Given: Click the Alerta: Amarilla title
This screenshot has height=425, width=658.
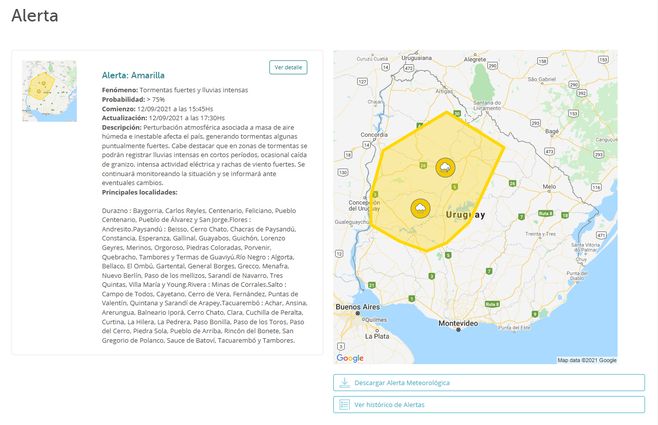Looking at the screenshot, I should [133, 75].
